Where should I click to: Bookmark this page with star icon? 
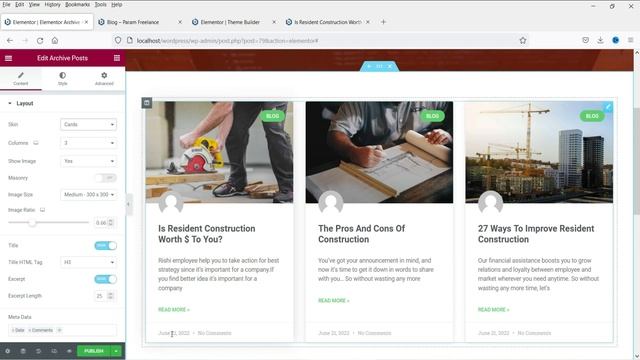523,40
